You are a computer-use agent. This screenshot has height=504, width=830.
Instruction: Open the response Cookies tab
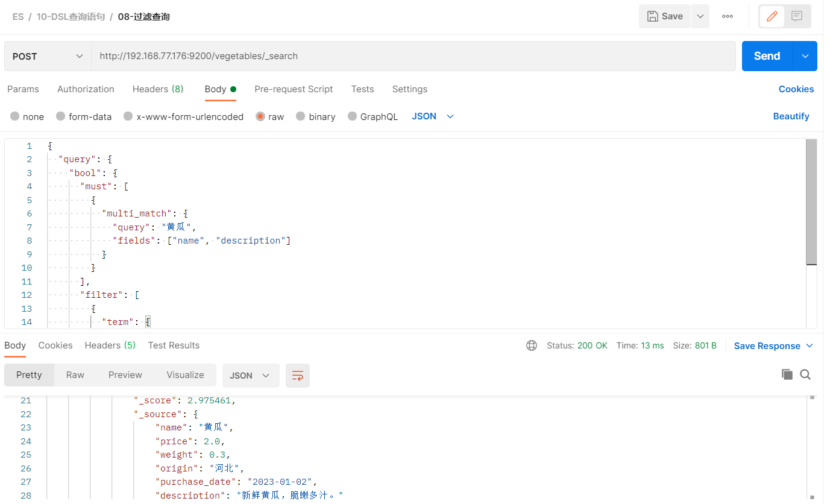coord(55,345)
